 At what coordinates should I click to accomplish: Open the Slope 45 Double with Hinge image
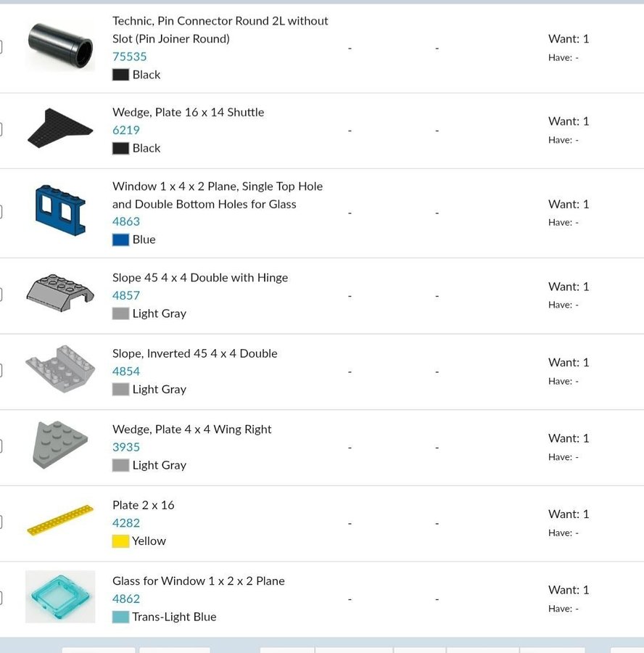pos(60,293)
